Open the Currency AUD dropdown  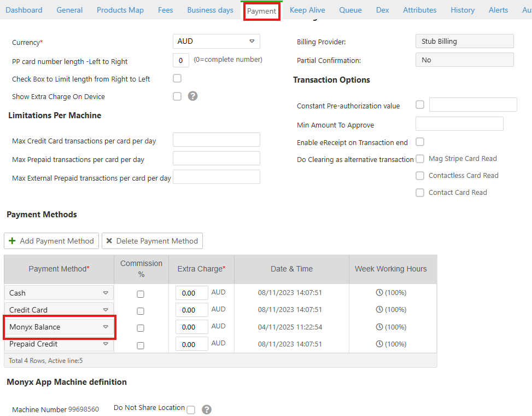tap(217, 41)
